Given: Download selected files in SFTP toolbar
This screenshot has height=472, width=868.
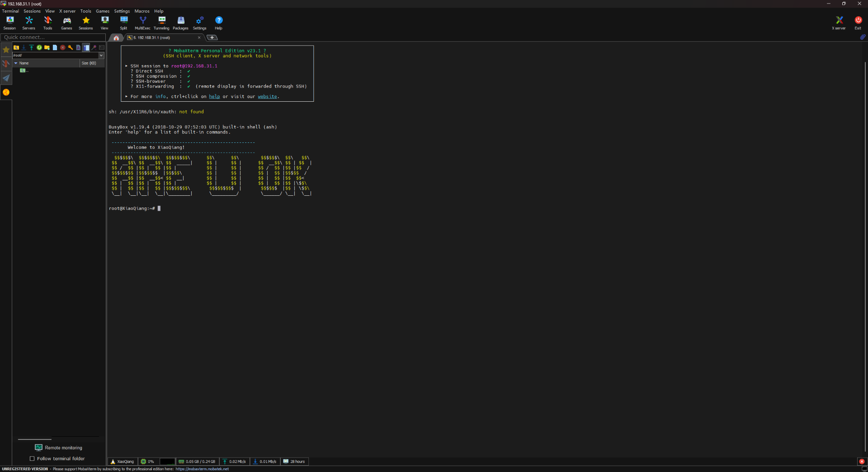Looking at the screenshot, I should click(x=24, y=47).
